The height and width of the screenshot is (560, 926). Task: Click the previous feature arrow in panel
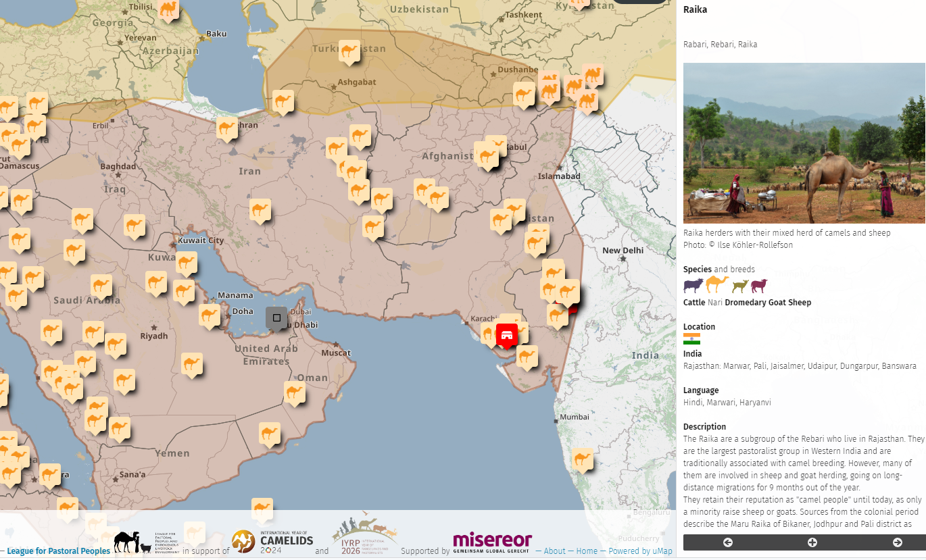[x=728, y=542]
